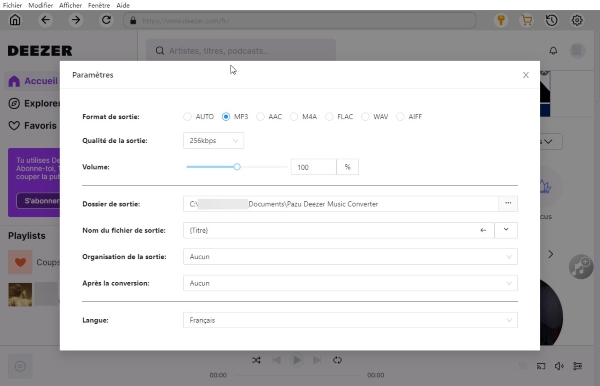This screenshot has height=386, width=600.
Task: Click the Deezer logo
Action: pyautogui.click(x=40, y=51)
